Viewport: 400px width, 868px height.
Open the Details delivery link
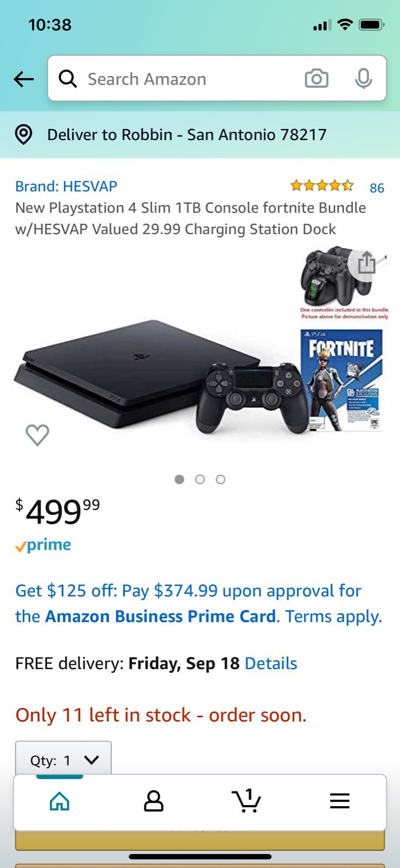tap(271, 663)
